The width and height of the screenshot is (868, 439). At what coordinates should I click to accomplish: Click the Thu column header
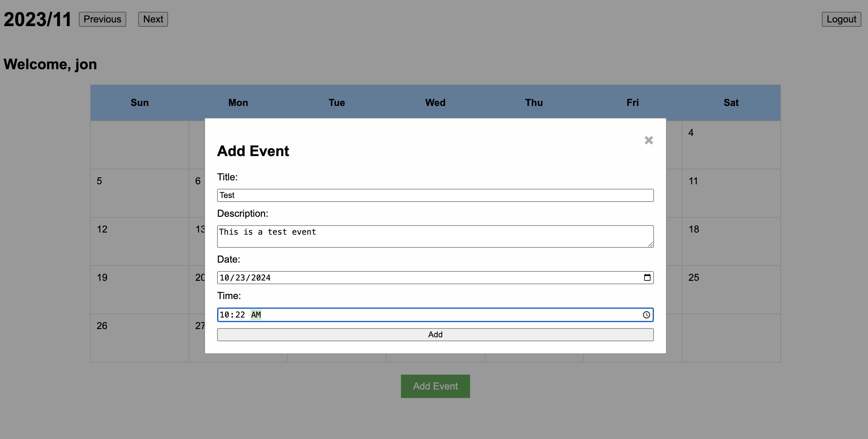click(534, 103)
